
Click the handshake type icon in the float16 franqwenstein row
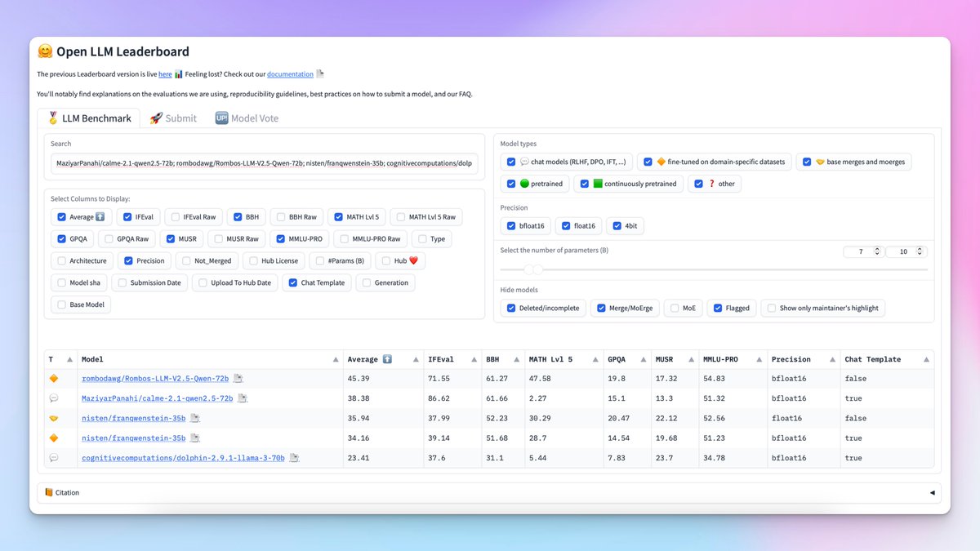click(x=54, y=418)
